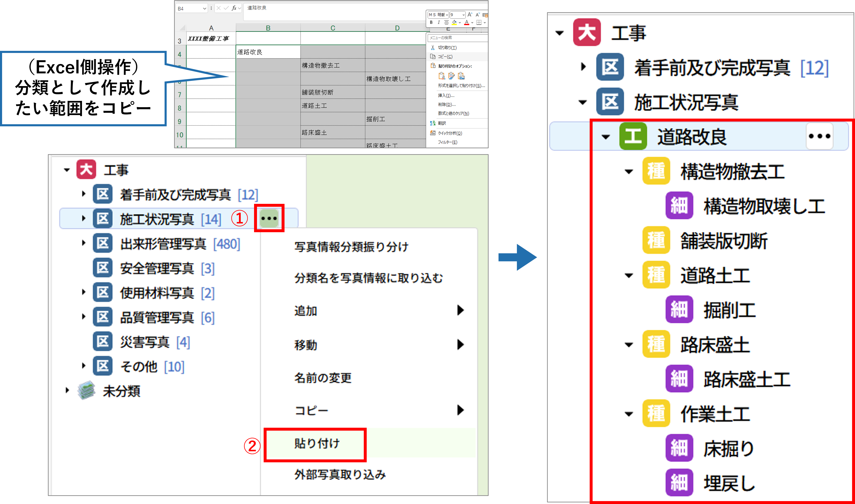The height and width of the screenshot is (504, 855).
Task: Click the three-dots button beside 施工状況写真 [14]
Action: (269, 218)
